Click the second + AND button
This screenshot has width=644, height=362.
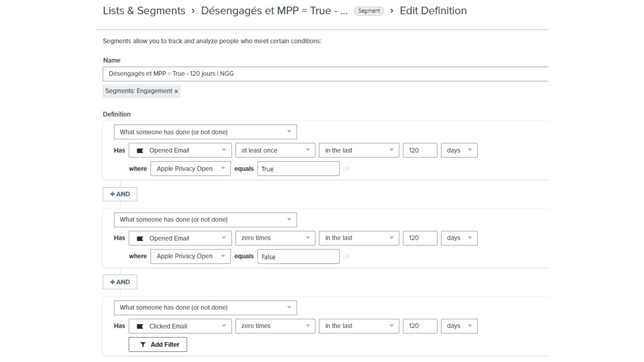120,282
